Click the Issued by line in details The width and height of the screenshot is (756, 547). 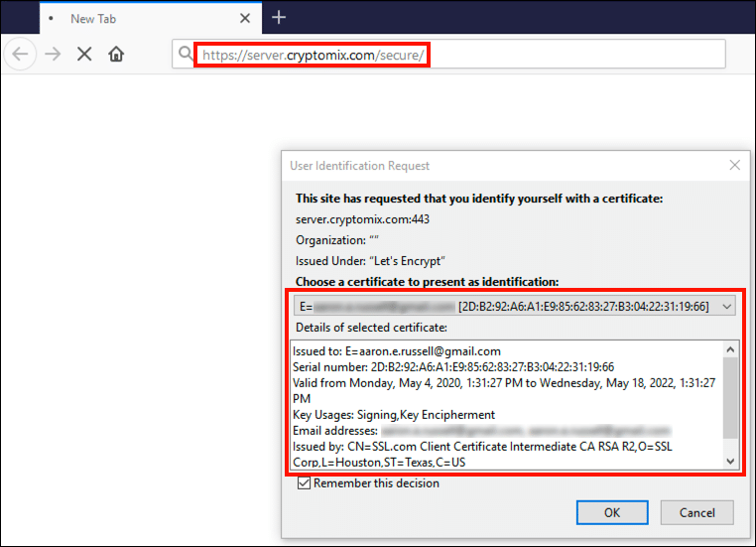(482, 446)
